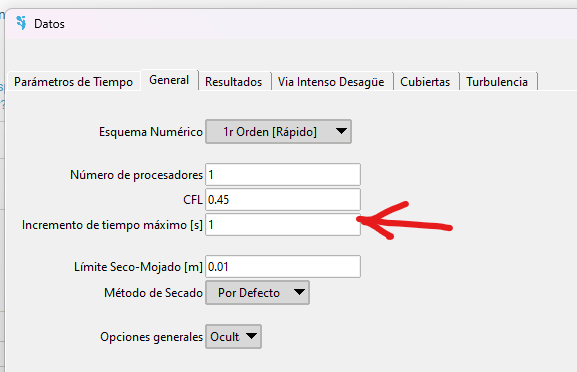Click the Opciones generales label
This screenshot has width=577, height=372.
coord(151,337)
